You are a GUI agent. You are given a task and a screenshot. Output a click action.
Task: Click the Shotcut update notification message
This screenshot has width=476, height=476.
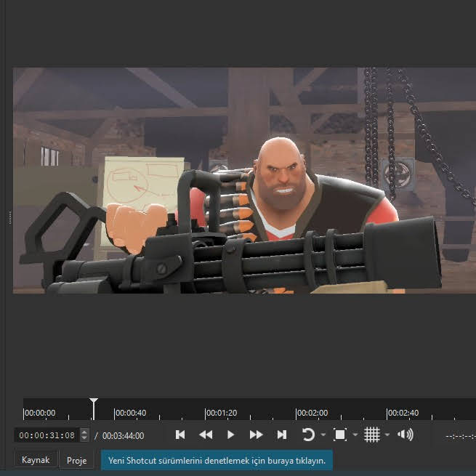(217, 460)
